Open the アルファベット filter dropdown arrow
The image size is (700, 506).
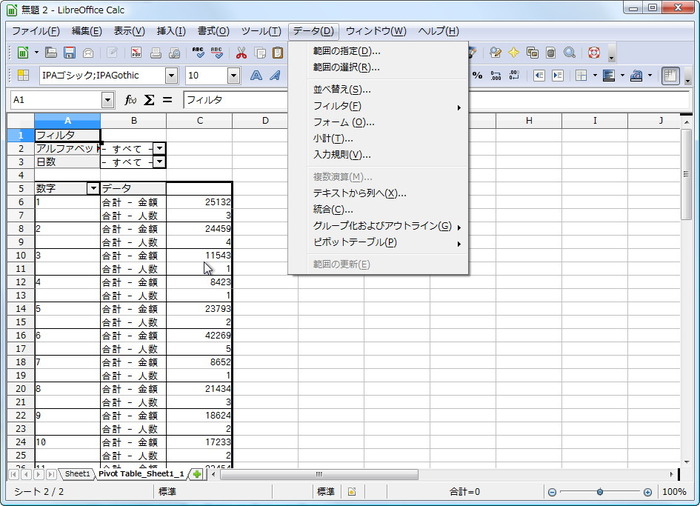click(159, 148)
